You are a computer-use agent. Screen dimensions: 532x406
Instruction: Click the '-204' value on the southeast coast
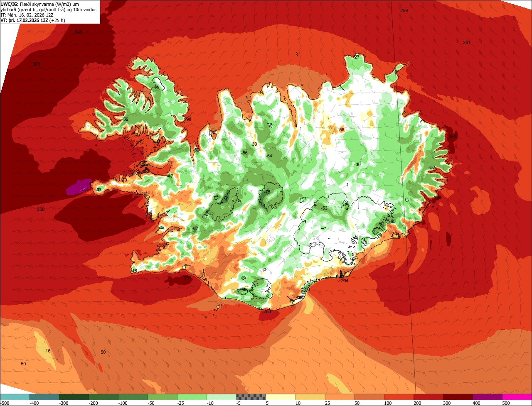pyautogui.click(x=343, y=281)
